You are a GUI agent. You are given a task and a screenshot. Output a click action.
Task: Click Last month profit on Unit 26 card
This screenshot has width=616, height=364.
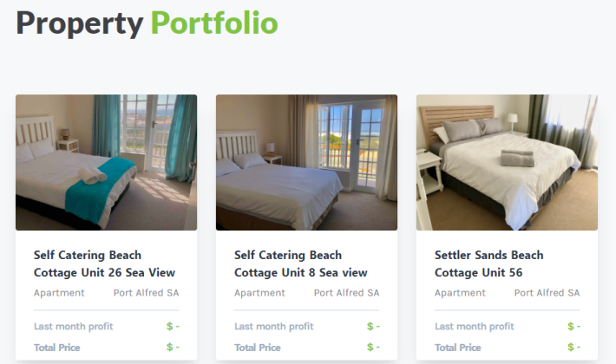(74, 327)
